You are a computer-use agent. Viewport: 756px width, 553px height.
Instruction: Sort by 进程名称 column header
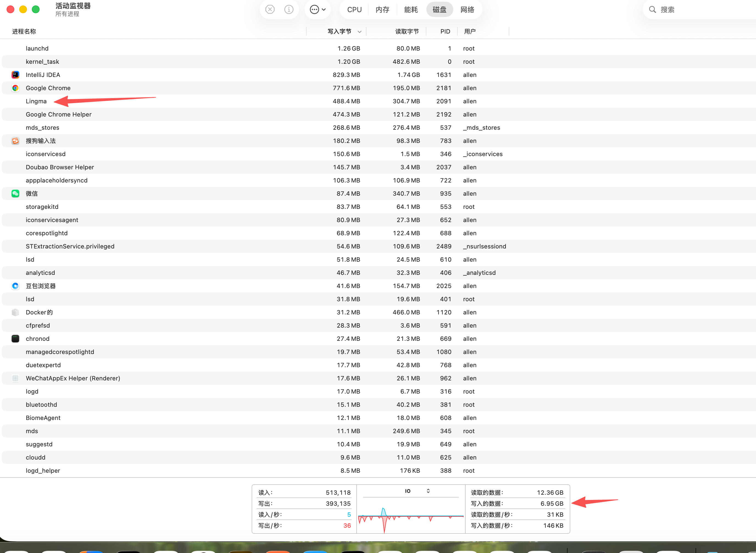click(x=24, y=31)
